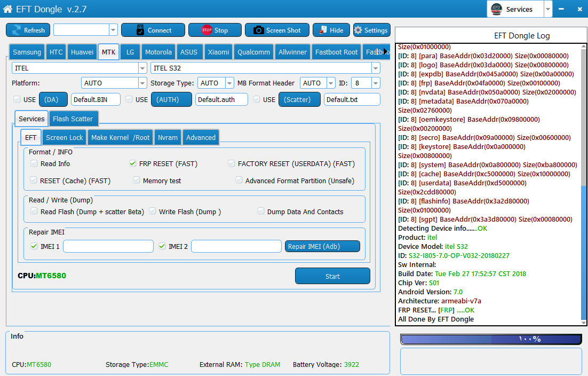Click the IMEI 2 input field
588x376 pixels.
[x=236, y=246]
